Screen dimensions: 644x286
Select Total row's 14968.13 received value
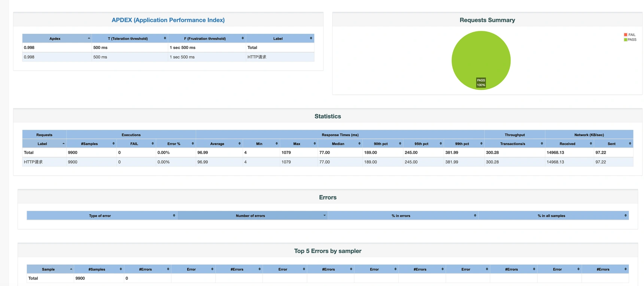tap(555, 153)
